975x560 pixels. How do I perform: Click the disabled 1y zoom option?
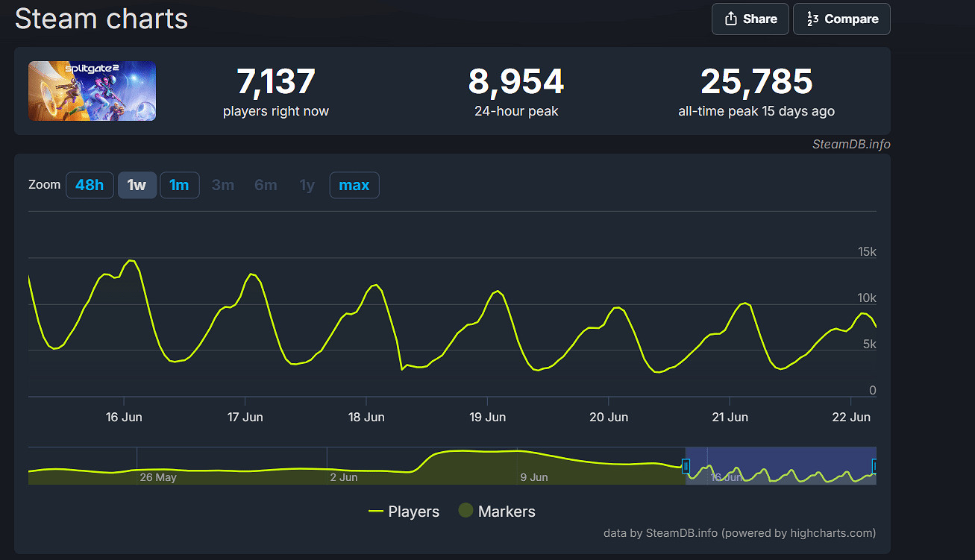[x=307, y=185]
